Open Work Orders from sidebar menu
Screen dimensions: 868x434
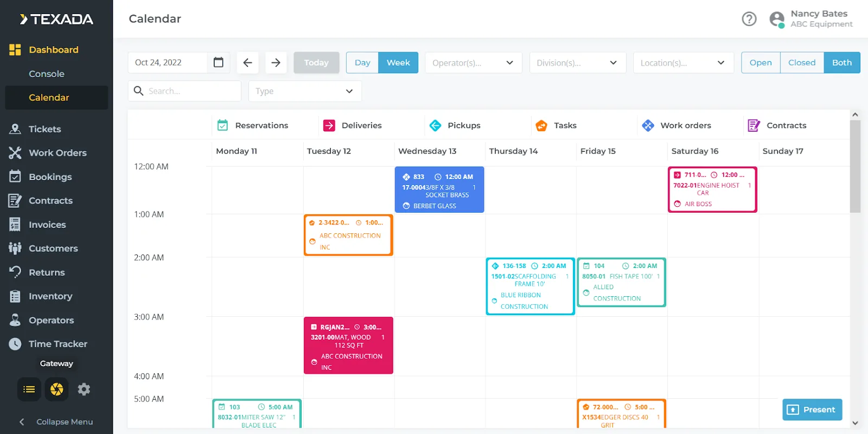[x=58, y=153]
